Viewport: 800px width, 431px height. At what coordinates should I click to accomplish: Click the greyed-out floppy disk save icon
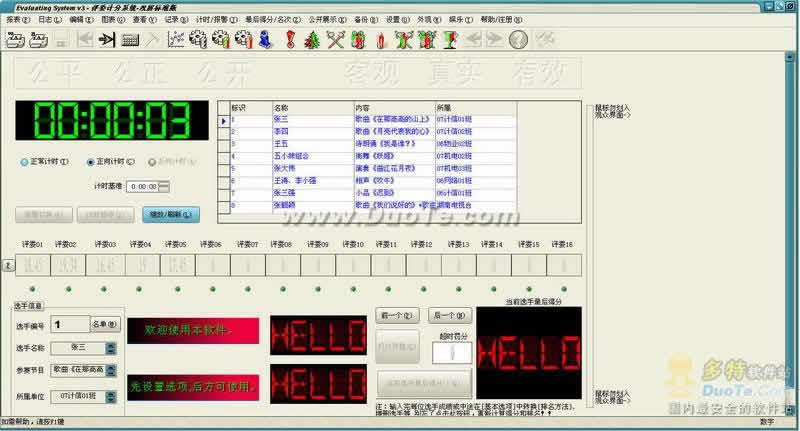[62, 40]
